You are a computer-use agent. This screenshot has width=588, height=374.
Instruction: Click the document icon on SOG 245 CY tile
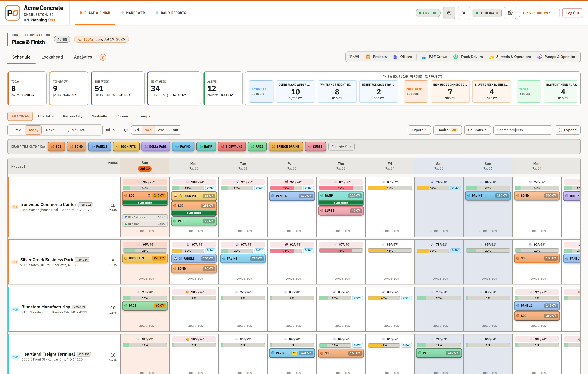[149, 196]
